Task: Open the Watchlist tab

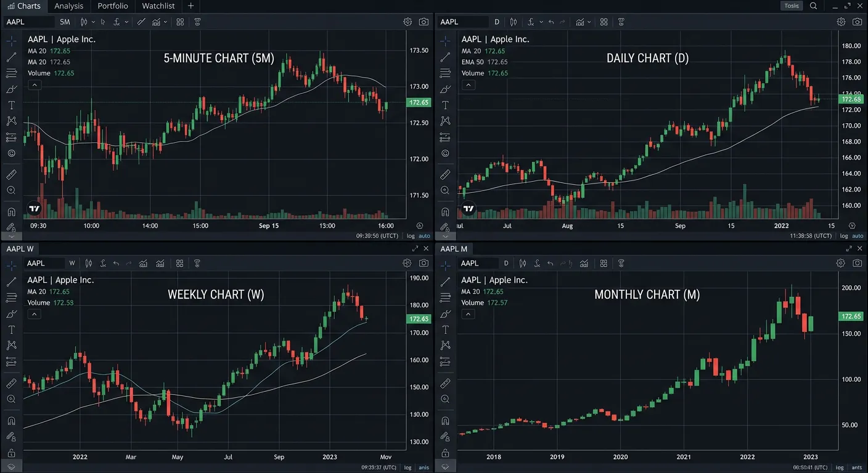Action: click(x=158, y=6)
